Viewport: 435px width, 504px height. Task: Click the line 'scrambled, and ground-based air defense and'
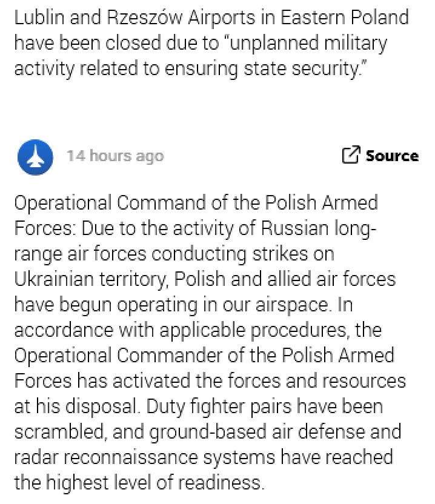(x=208, y=432)
